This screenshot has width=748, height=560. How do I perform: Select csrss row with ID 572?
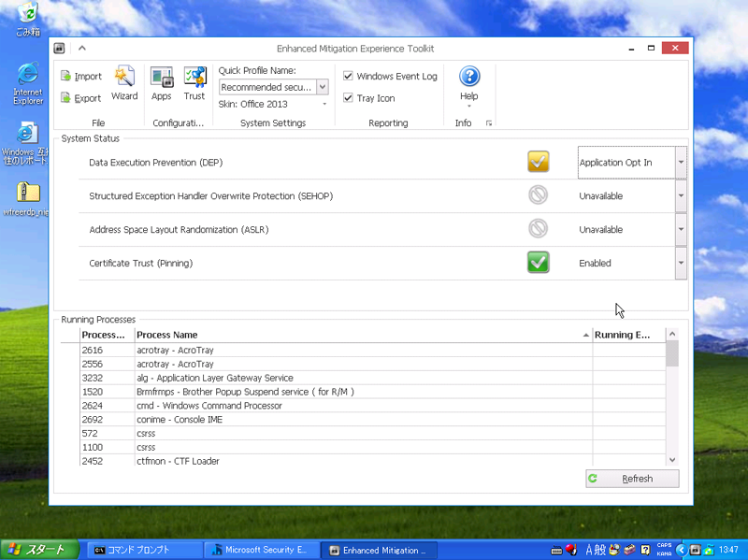tap(373, 433)
